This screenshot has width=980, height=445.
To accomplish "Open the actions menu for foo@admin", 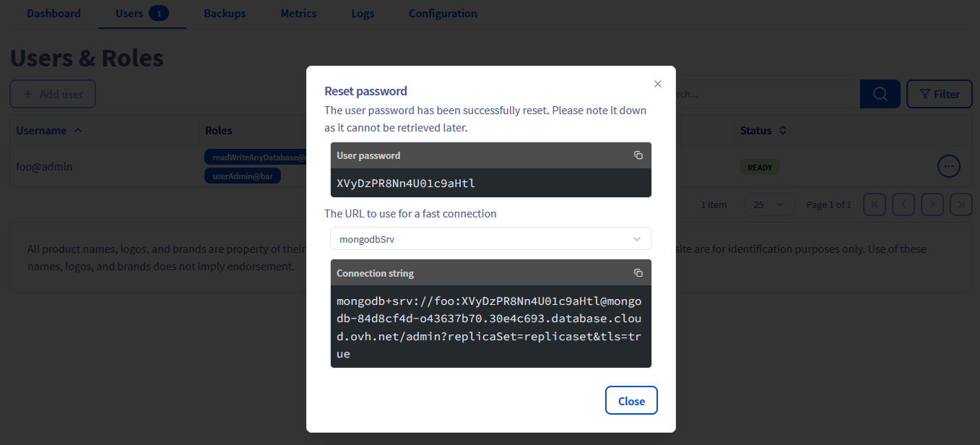I will [x=949, y=166].
